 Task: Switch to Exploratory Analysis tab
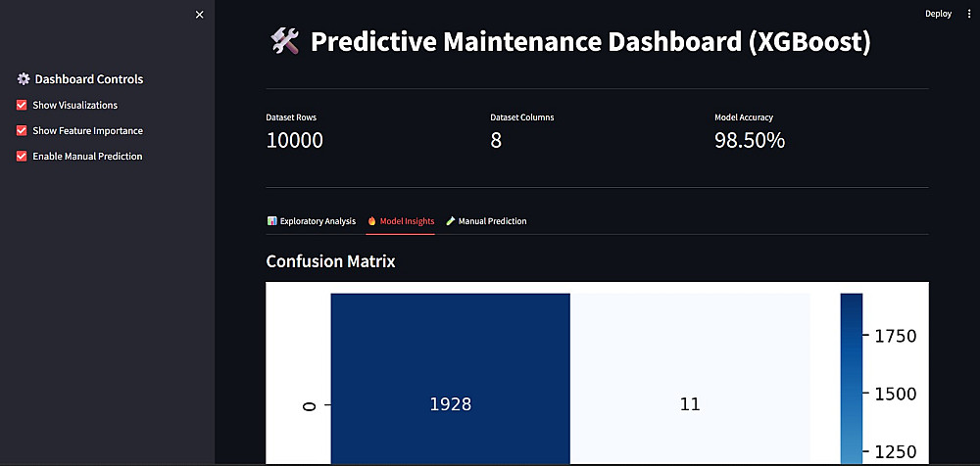coord(312,221)
